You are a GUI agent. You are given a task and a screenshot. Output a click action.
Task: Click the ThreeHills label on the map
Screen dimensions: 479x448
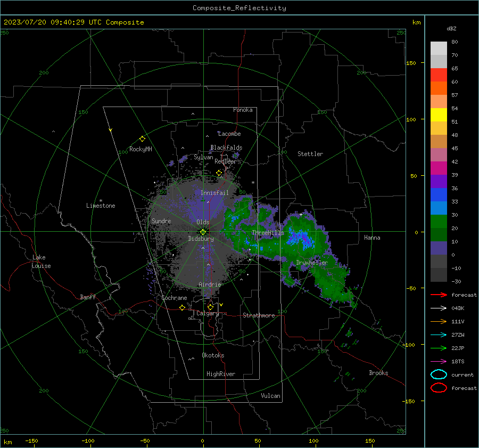pyautogui.click(x=268, y=233)
